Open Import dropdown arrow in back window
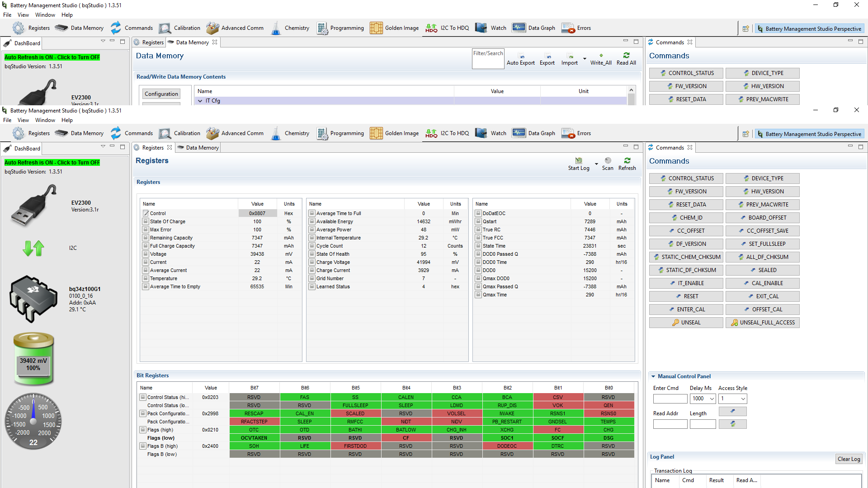Image resolution: width=868 pixels, height=488 pixels. click(585, 59)
